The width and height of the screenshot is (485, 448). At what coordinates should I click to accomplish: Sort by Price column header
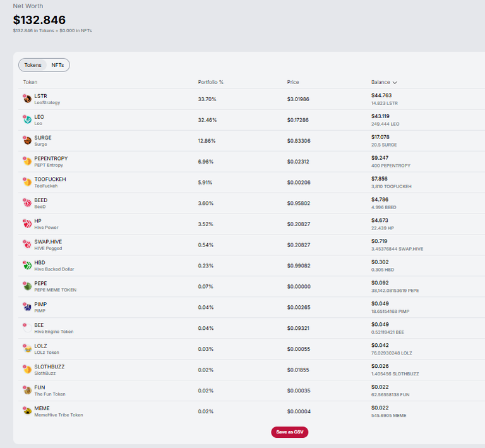coord(293,82)
